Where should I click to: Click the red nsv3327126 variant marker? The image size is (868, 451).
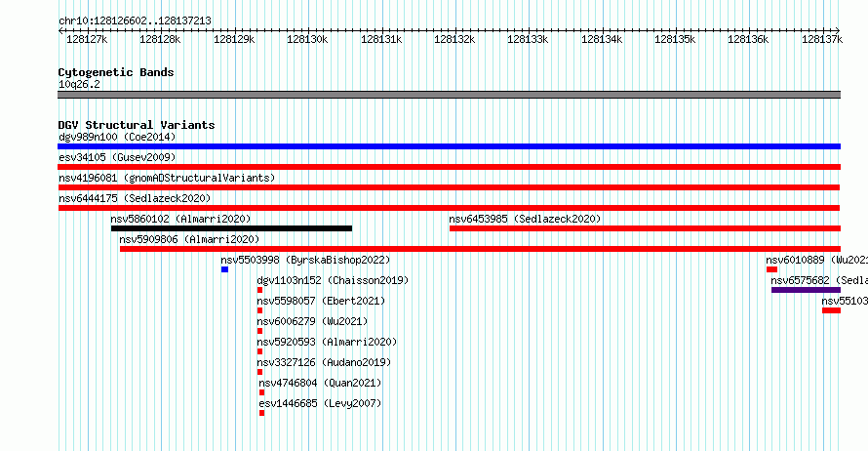[x=259, y=372]
